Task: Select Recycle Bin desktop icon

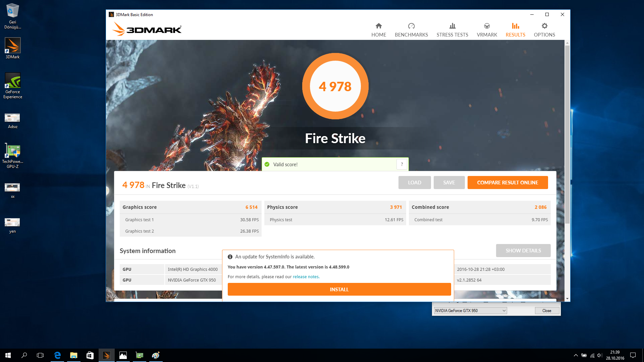Action: pos(13,16)
